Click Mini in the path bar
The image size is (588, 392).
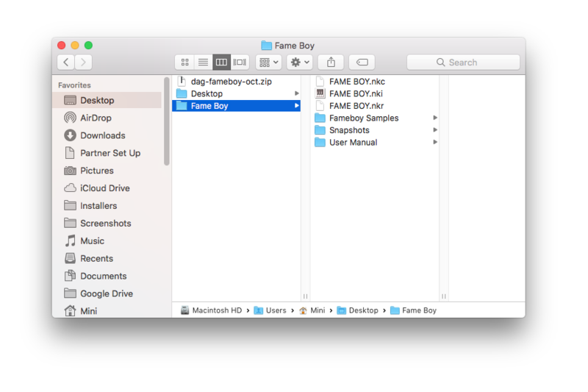click(x=312, y=310)
